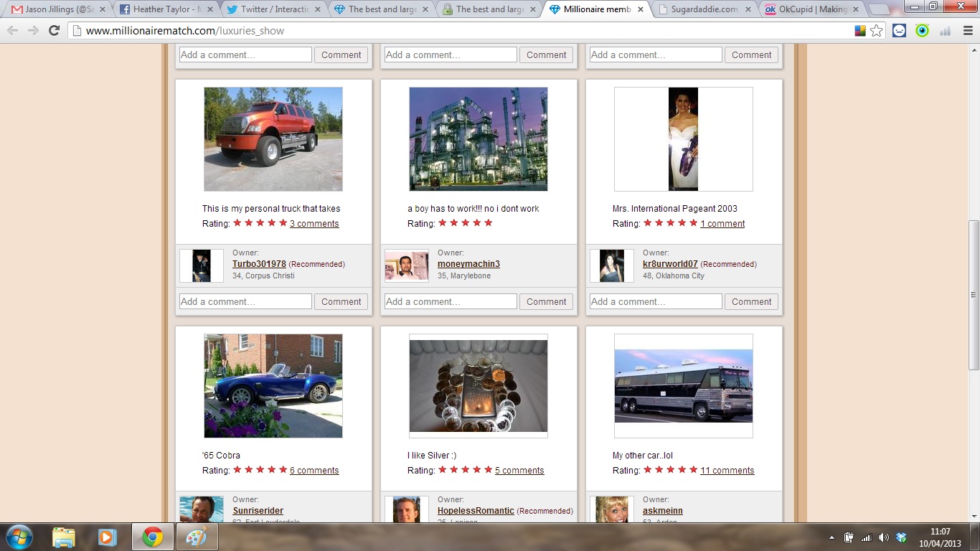View 6 comments on '65 Cobra
The height and width of the screenshot is (551, 980).
click(314, 471)
